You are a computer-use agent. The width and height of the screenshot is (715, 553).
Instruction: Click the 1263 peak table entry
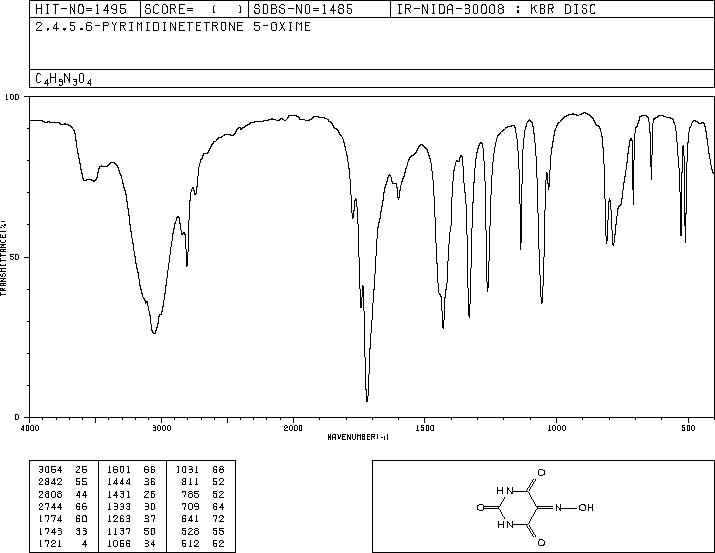pyautogui.click(x=119, y=519)
